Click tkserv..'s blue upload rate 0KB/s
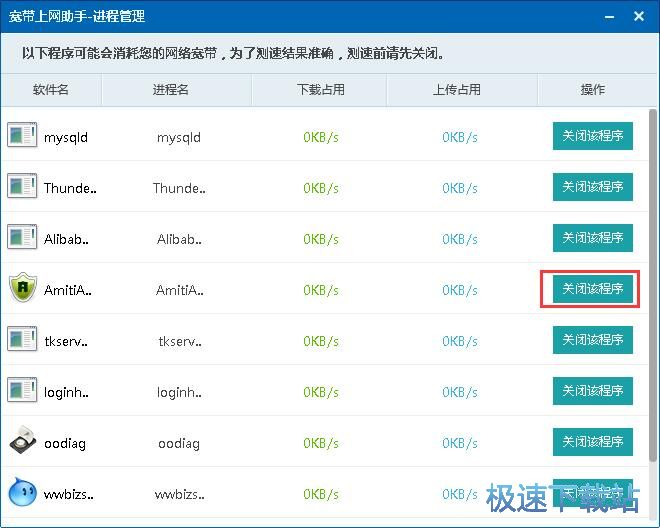The image size is (660, 528). pyautogui.click(x=460, y=341)
